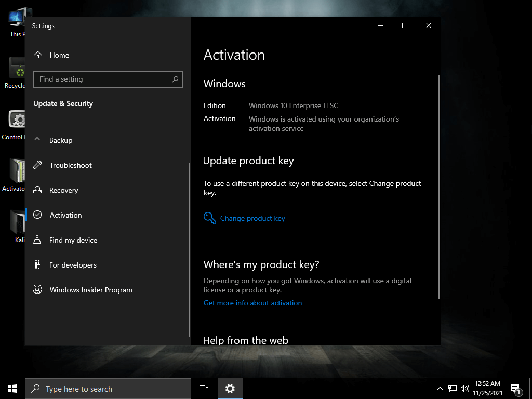Click the Settings gear icon in the taskbar
Viewport: 532px width, 399px height.
tap(230, 389)
